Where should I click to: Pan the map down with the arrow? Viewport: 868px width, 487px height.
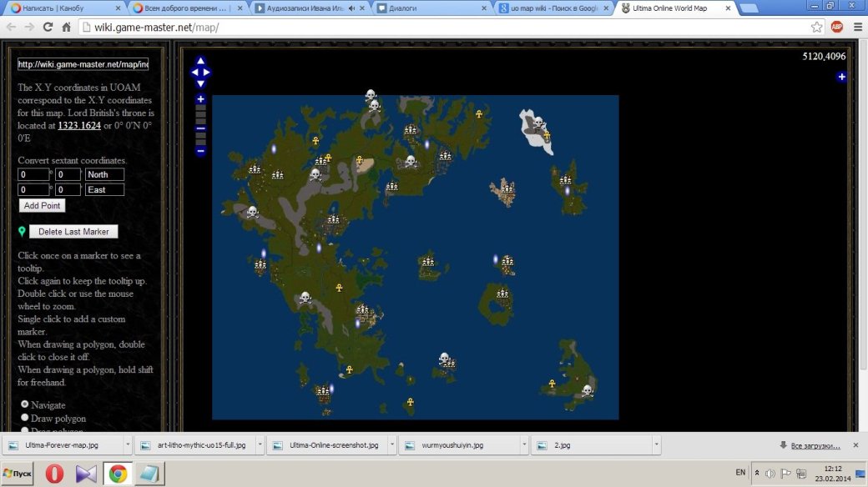pos(200,83)
